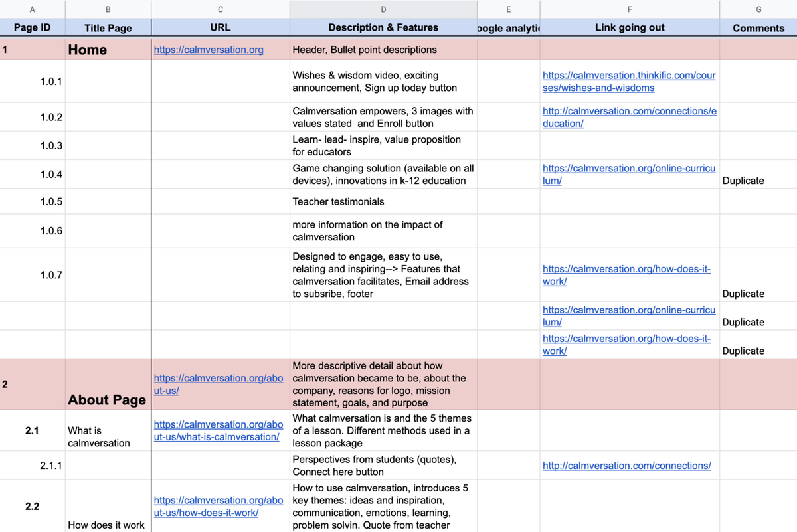This screenshot has height=532, width=797.
Task: Select the "About Page" title cell
Action: point(108,385)
